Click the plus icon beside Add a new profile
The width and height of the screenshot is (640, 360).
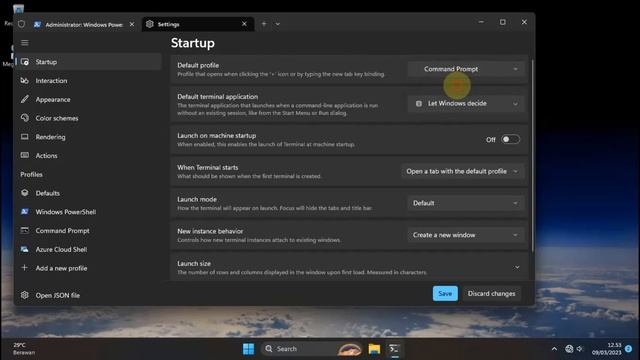pyautogui.click(x=25, y=268)
